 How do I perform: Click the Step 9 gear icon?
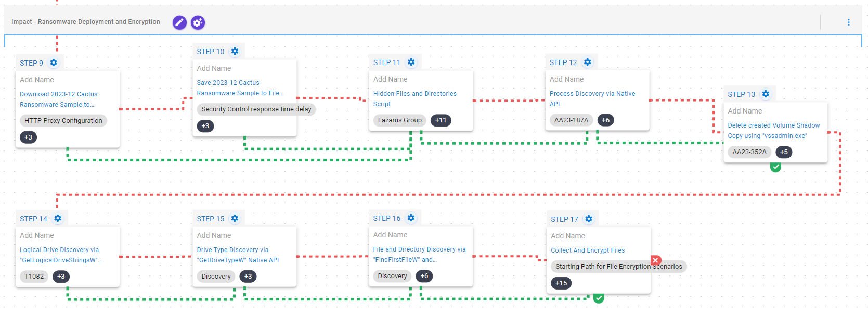pos(54,63)
